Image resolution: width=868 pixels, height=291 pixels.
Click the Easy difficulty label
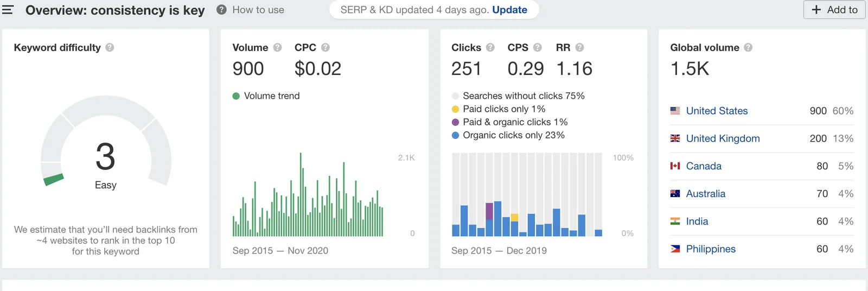pyautogui.click(x=106, y=185)
